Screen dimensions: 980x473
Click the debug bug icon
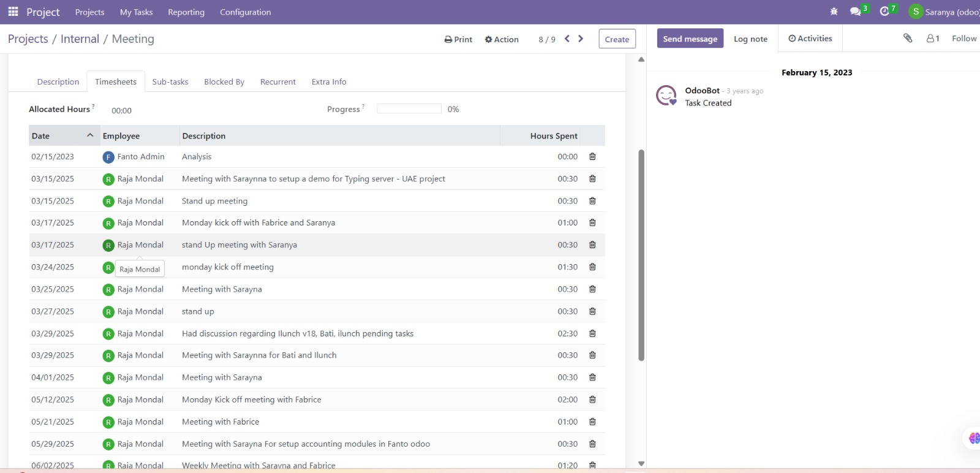(834, 12)
